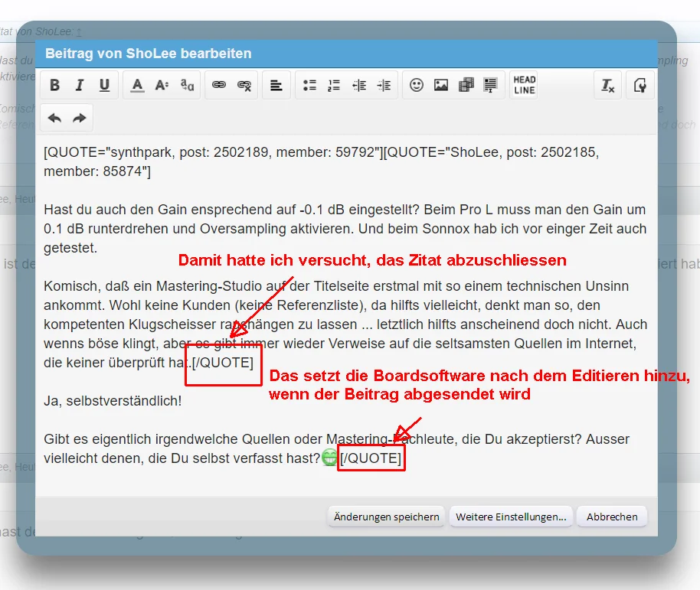This screenshot has height=590, width=700.
Task: Open the text alignment options
Action: click(276, 85)
